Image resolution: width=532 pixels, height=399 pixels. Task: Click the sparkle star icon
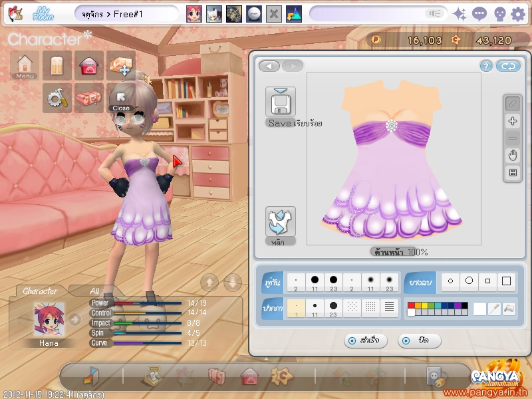[460, 14]
